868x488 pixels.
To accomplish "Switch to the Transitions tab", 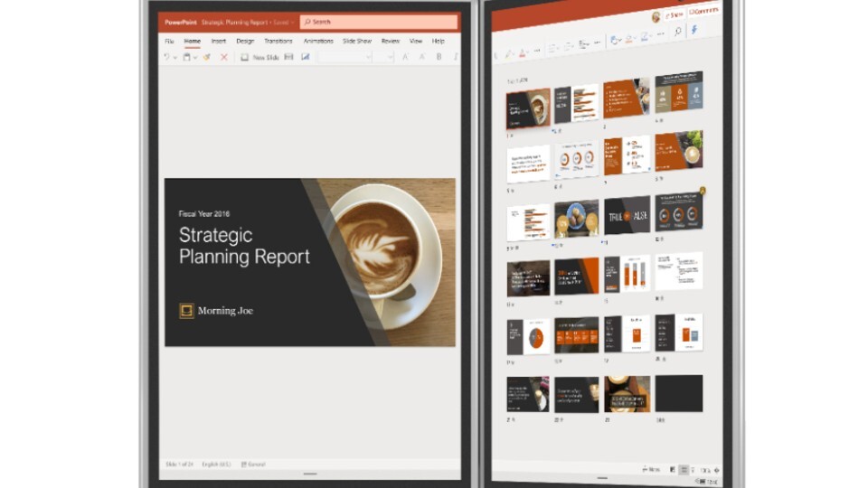I will point(278,41).
